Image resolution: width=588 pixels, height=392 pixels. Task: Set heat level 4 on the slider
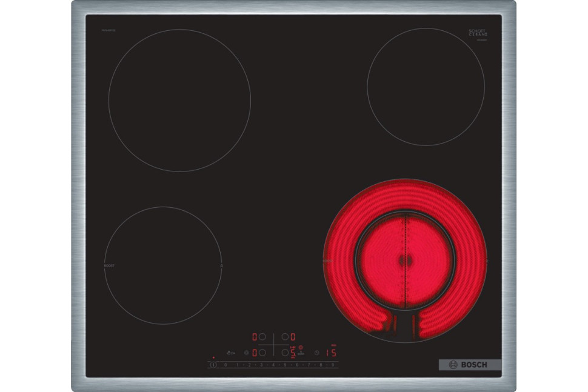(273, 365)
